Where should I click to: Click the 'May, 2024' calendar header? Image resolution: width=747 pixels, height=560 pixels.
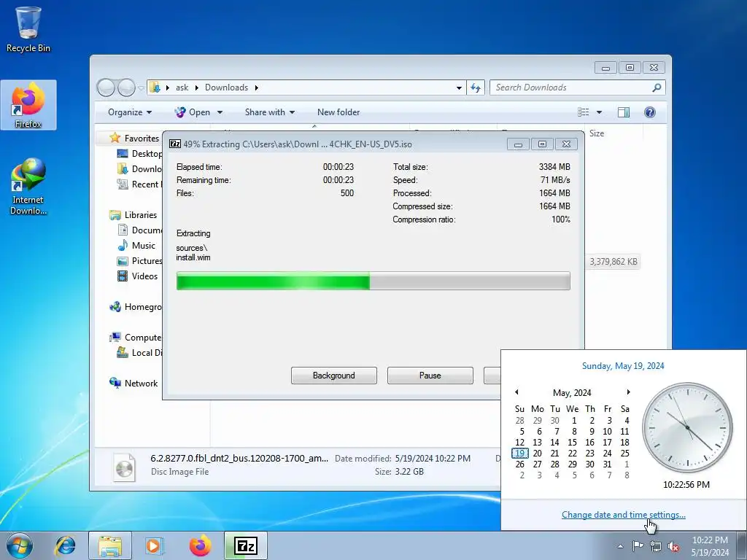click(x=572, y=393)
